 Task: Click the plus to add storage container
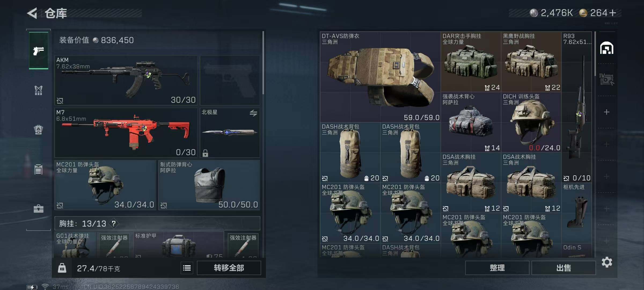[x=607, y=112]
